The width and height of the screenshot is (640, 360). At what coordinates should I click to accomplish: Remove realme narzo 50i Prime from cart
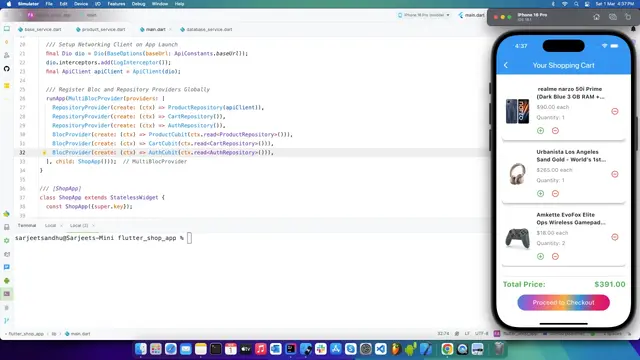[615, 111]
